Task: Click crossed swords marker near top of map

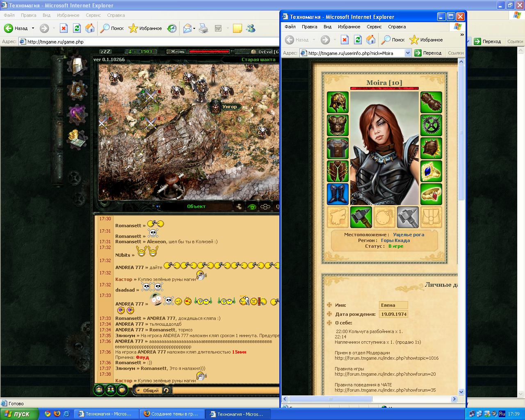Action: (150, 96)
